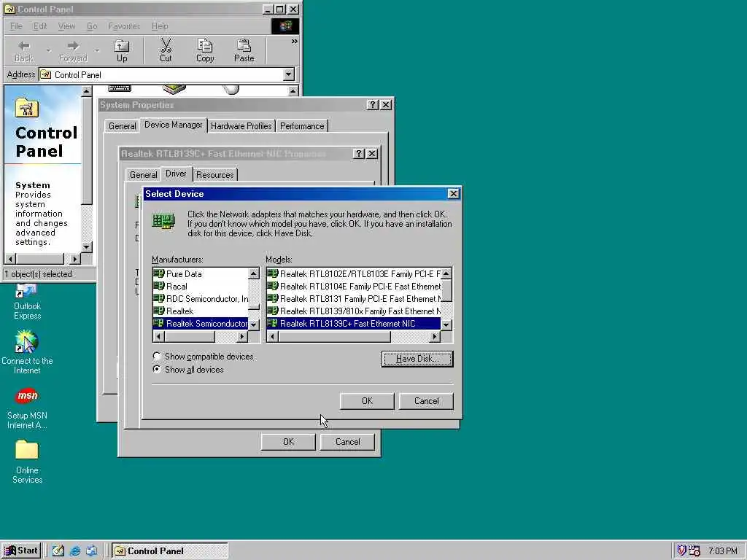Launch Internet Explorer from Quick Launch

(x=75, y=551)
